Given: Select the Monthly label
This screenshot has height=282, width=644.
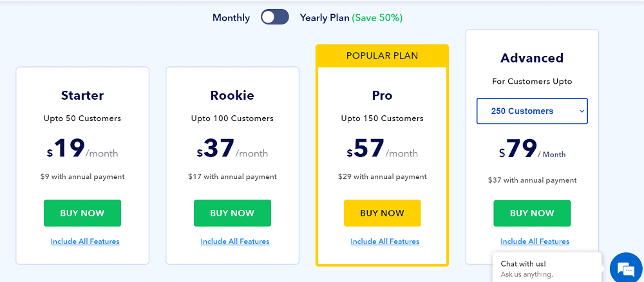Looking at the screenshot, I should click(x=231, y=17).
